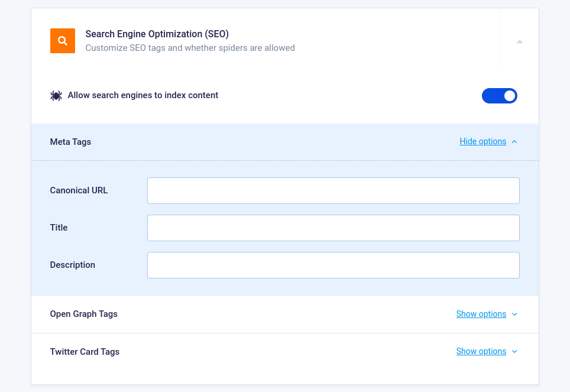The width and height of the screenshot is (570, 392).
Task: Click chevron down beside Open Graph Show options
Action: [x=514, y=314]
